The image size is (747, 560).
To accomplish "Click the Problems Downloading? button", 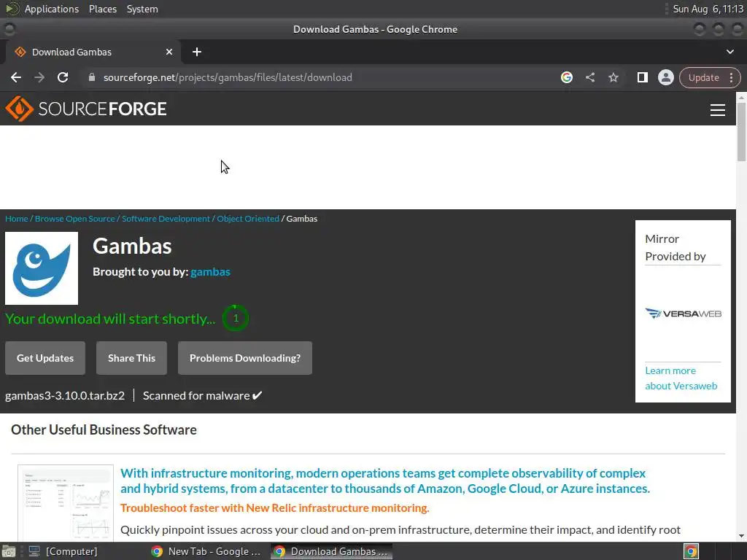I will pyautogui.click(x=245, y=358).
